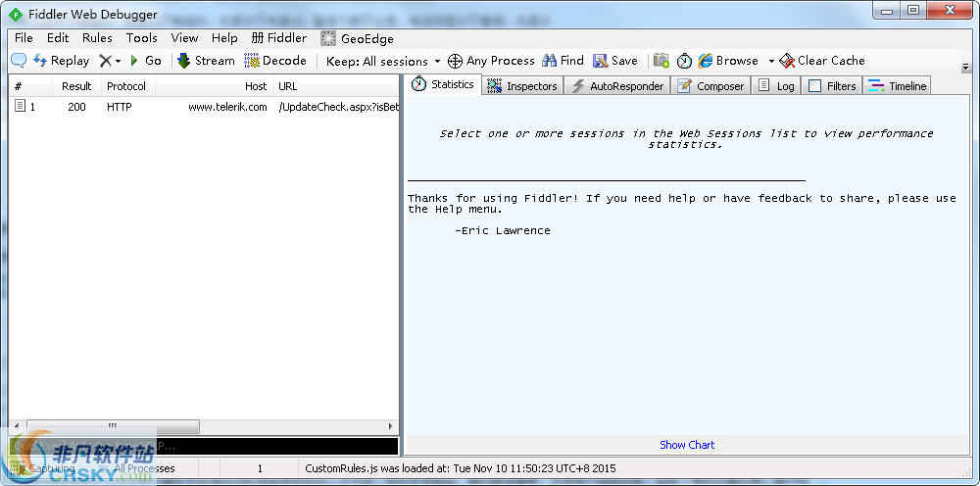This screenshot has height=486, width=980.
Task: Sort by # column header
Action: click(30, 86)
